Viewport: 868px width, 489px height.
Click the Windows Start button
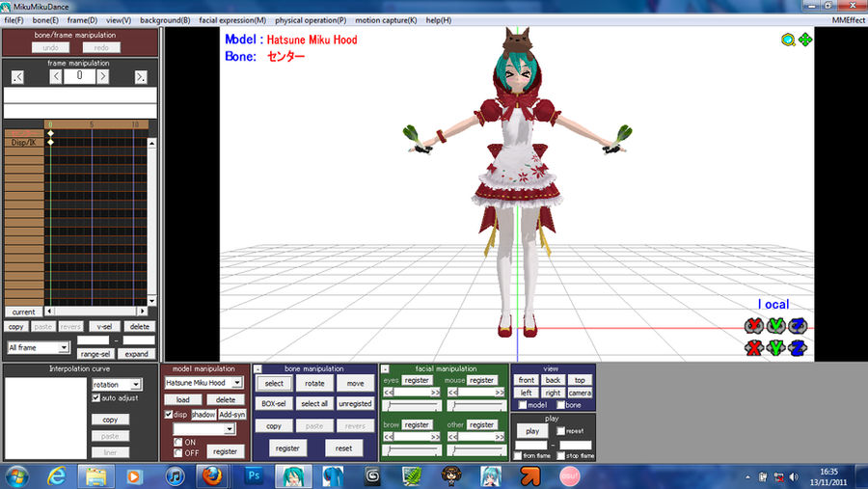(16, 476)
